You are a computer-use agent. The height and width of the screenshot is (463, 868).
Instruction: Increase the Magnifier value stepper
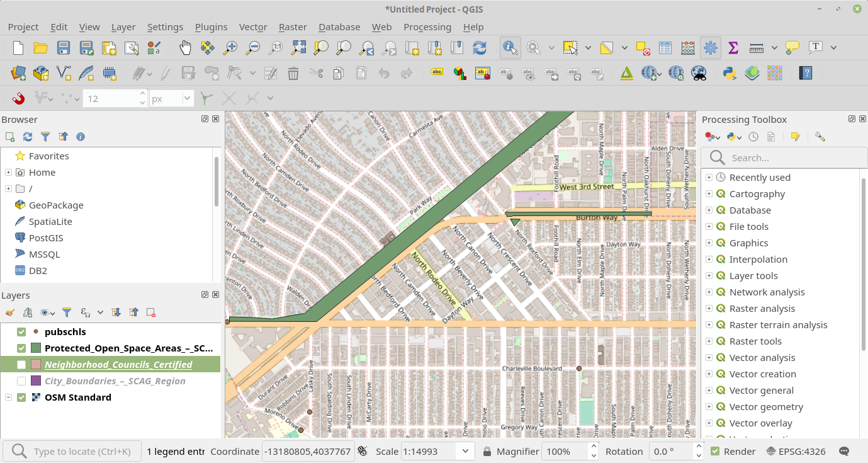tap(594, 447)
